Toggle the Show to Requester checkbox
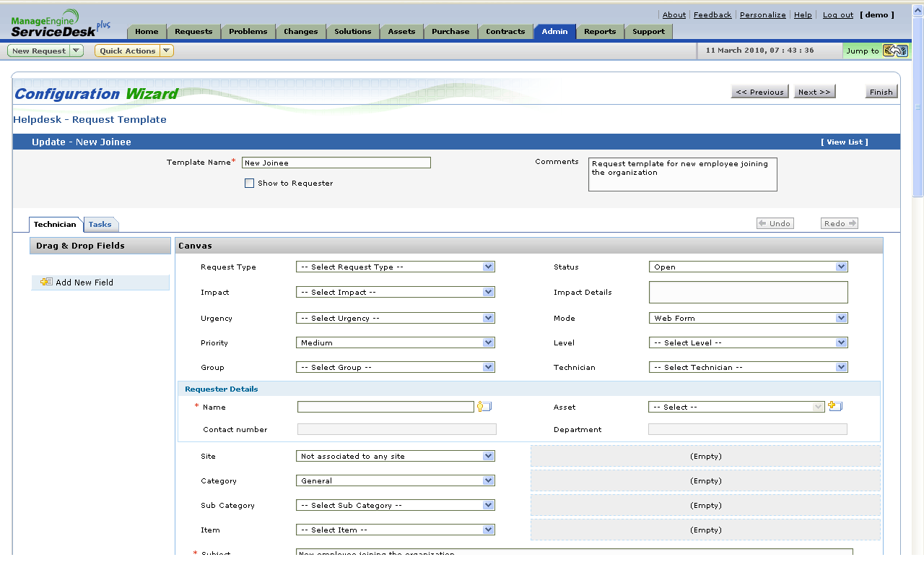 pos(250,184)
